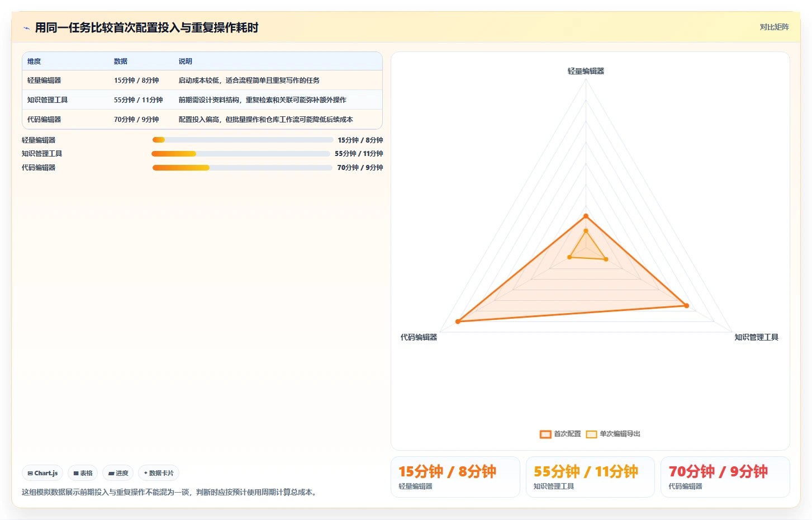This screenshot has width=812, height=520.
Task: Click the 轻量编辑器 progress bar
Action: click(243, 140)
